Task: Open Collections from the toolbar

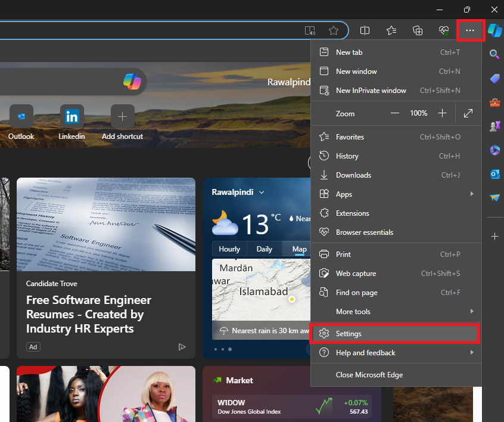Action: (417, 30)
